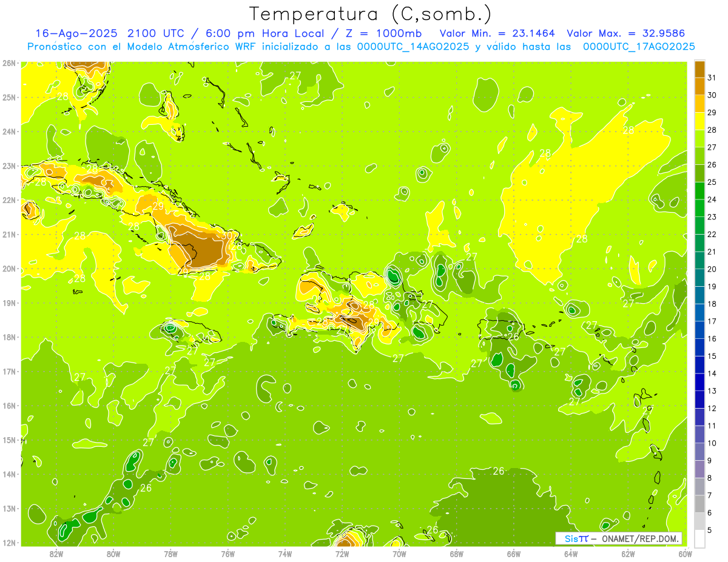The width and height of the screenshot is (728, 562).
Task: Click the 18N latitude axis label
Action: [x=8, y=337]
